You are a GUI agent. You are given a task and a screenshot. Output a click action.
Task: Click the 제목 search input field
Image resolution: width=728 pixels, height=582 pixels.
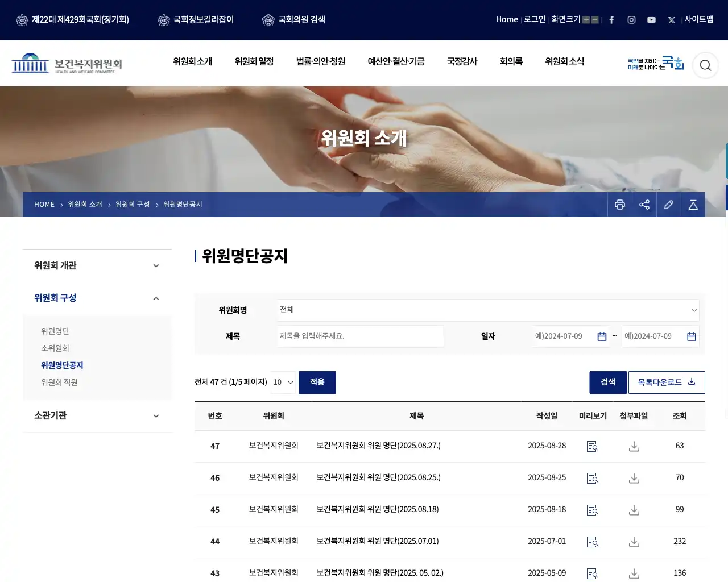tap(361, 336)
